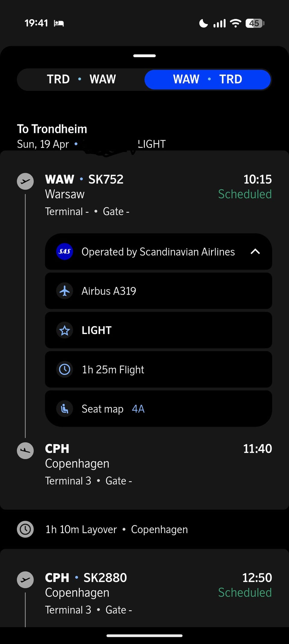Tap the airplane icon beside Airbus A319
This screenshot has width=289, height=644.
coord(64,291)
